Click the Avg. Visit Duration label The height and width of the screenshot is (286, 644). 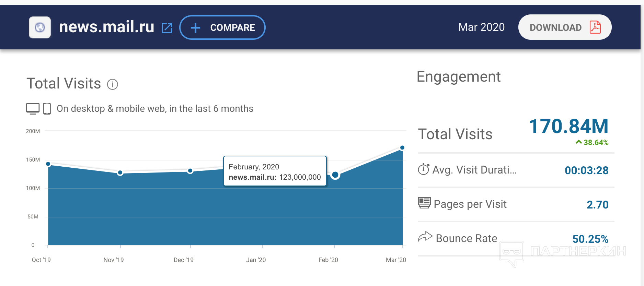coord(474,170)
